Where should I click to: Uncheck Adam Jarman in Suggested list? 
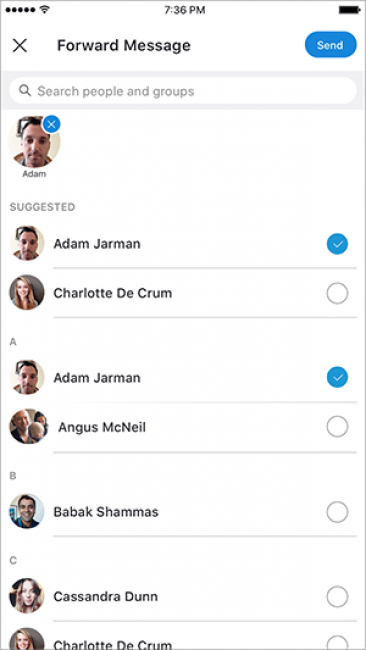(337, 244)
